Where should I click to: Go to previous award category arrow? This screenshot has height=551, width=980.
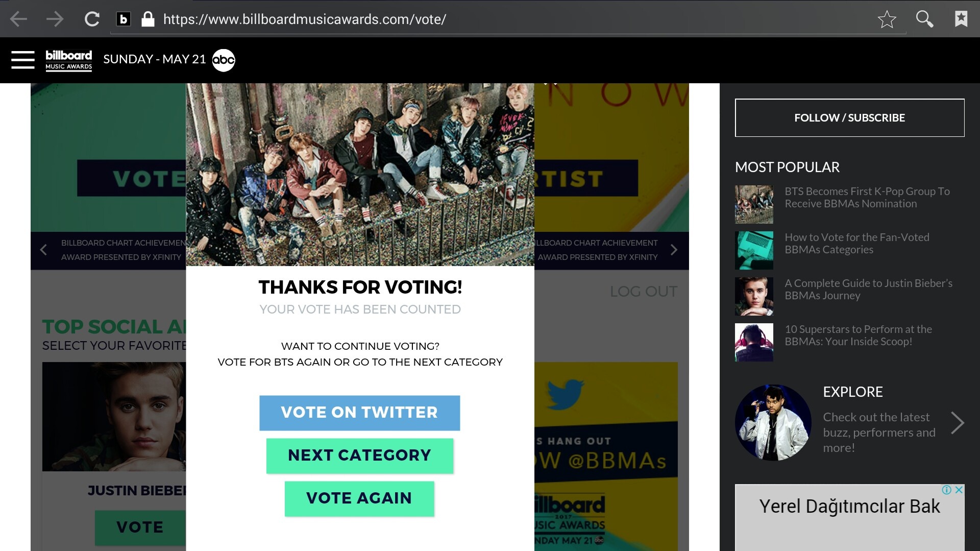[x=43, y=250]
